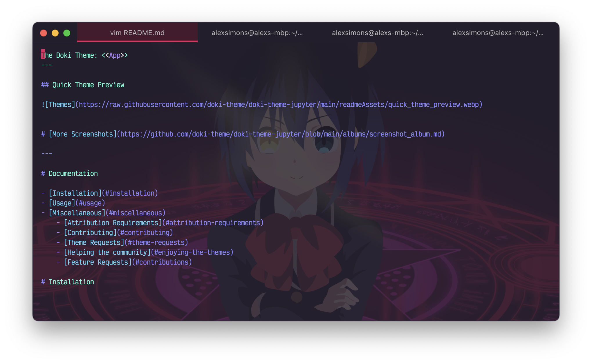Click the Miscellaneous anchor link
This screenshot has width=592, height=364.
pyautogui.click(x=77, y=212)
